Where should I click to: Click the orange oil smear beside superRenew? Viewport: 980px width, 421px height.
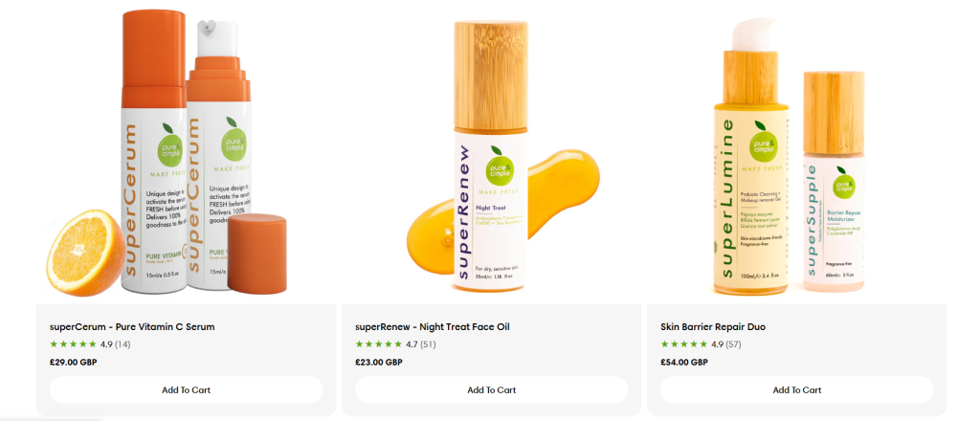tap(563, 188)
